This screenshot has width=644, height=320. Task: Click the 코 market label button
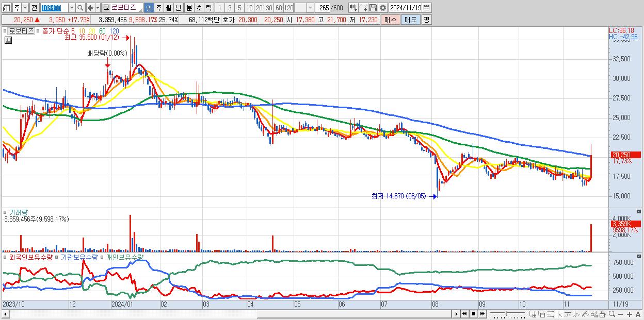(x=106, y=8)
